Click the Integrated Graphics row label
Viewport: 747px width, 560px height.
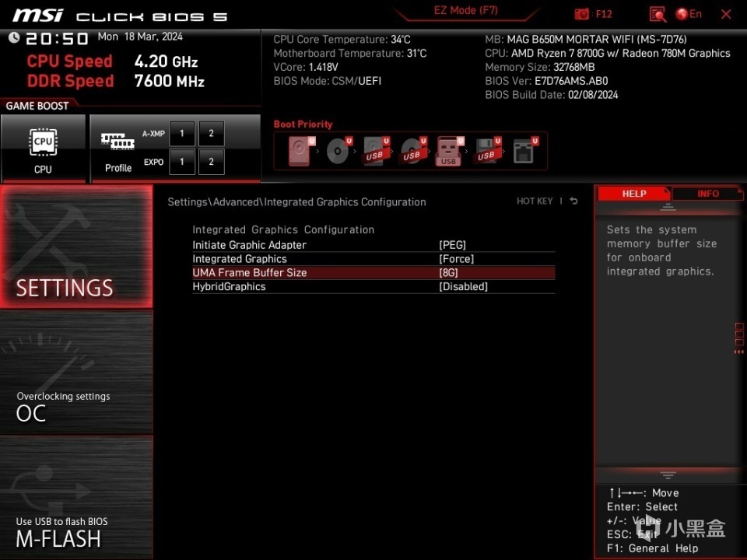point(240,258)
